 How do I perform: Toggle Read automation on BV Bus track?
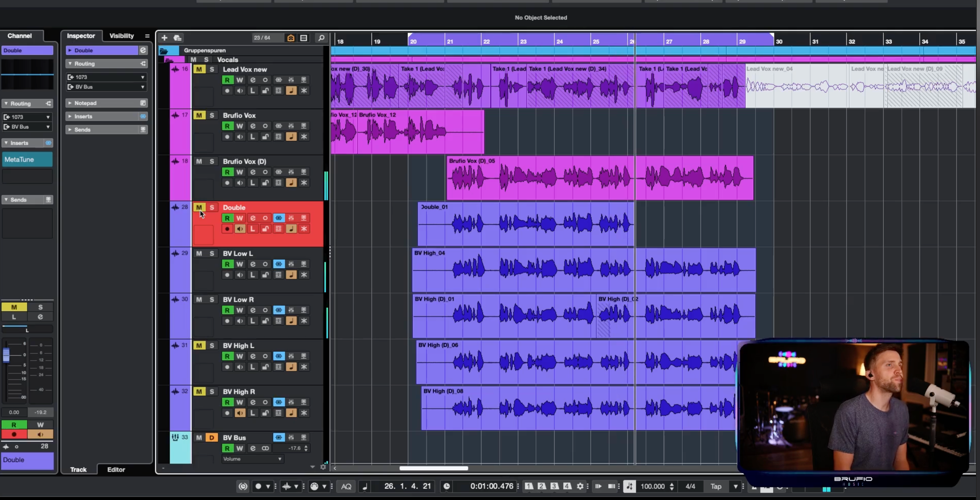[x=227, y=448]
